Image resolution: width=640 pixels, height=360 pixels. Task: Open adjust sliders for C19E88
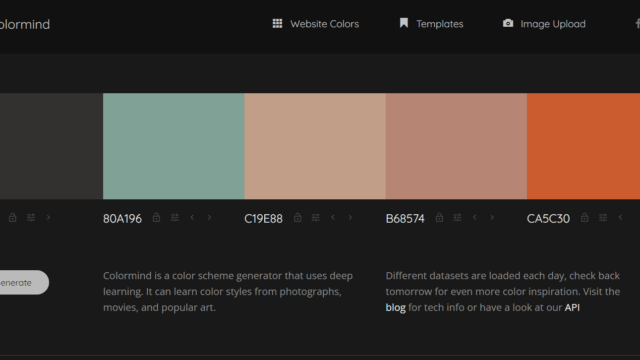(x=316, y=218)
